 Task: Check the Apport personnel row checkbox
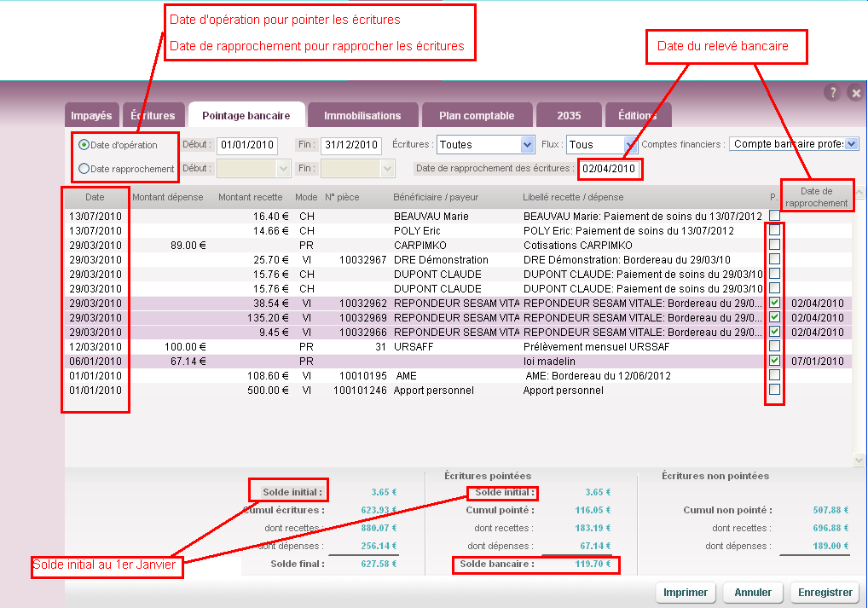[x=774, y=390]
